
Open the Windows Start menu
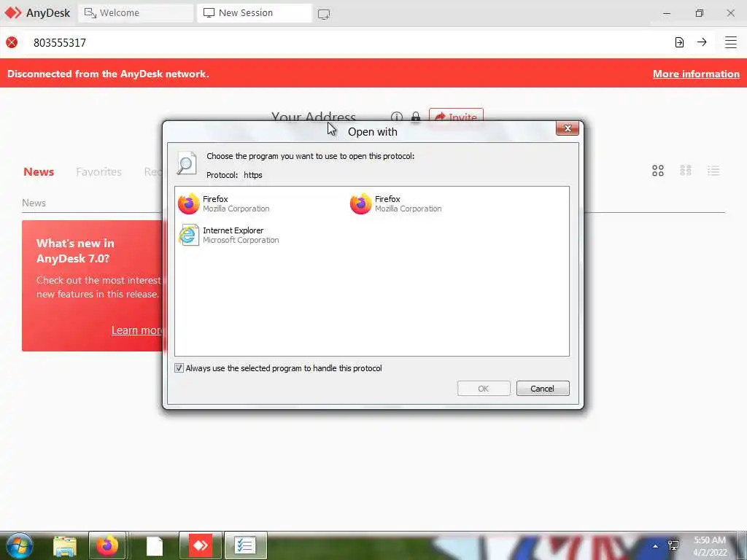coord(20,545)
